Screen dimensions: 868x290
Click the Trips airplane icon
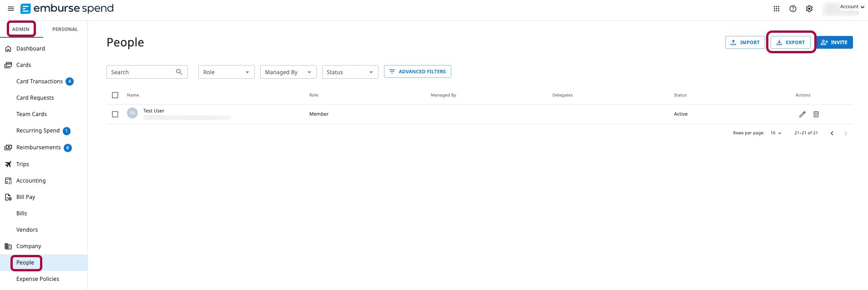(x=8, y=164)
